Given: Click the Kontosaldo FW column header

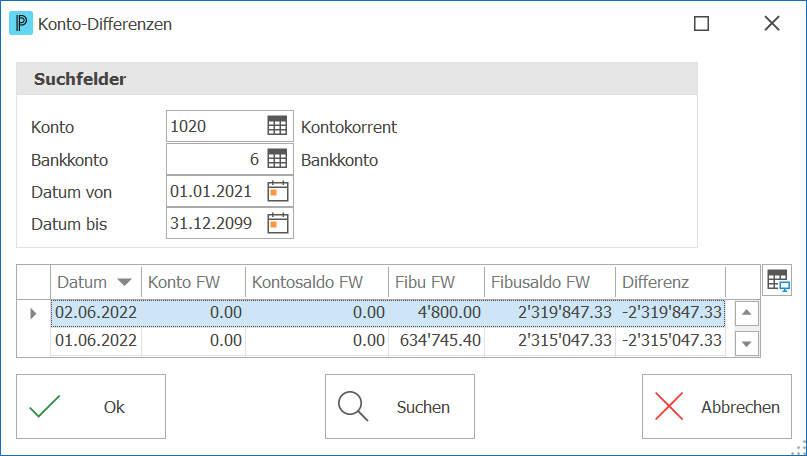Looking at the screenshot, I should 317,282.
